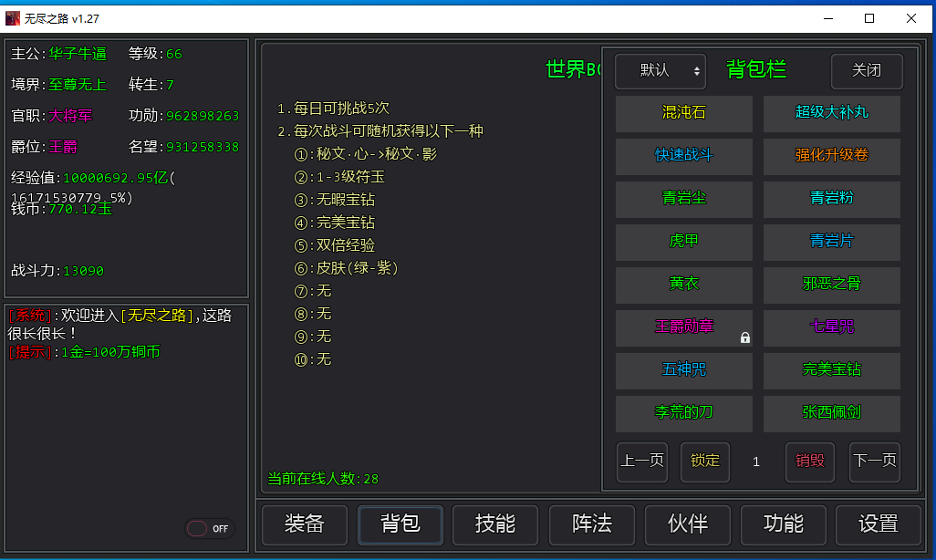This screenshot has width=936, height=560.
Task: Select the 混沌石 item
Action: click(x=683, y=113)
